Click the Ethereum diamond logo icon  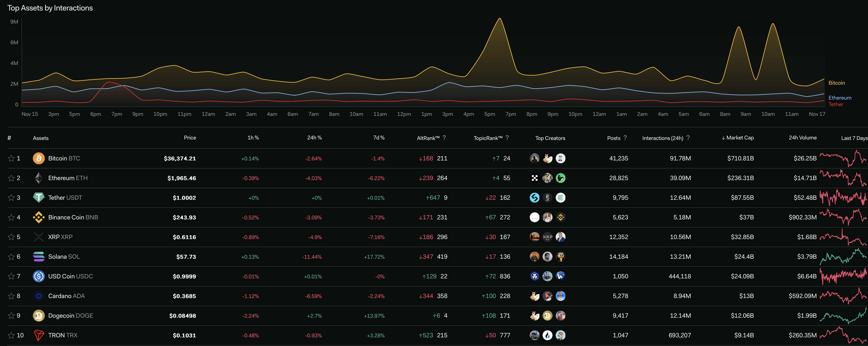[38, 178]
